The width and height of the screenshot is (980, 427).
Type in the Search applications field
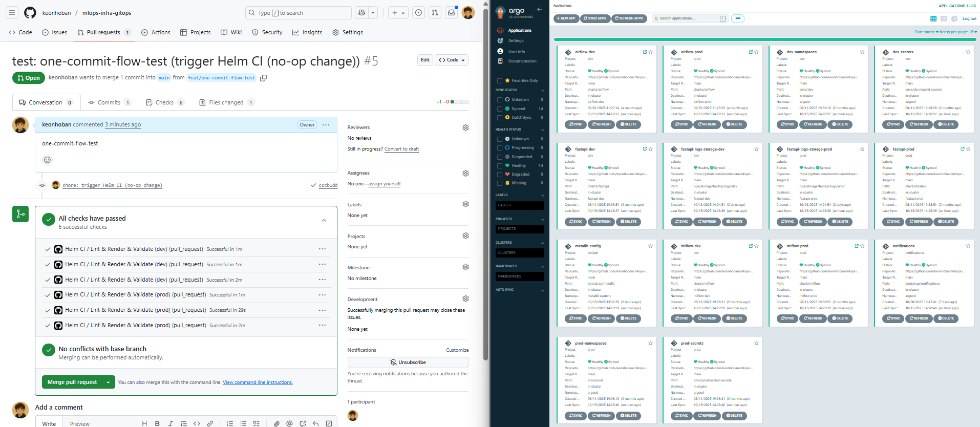pyautogui.click(x=687, y=18)
